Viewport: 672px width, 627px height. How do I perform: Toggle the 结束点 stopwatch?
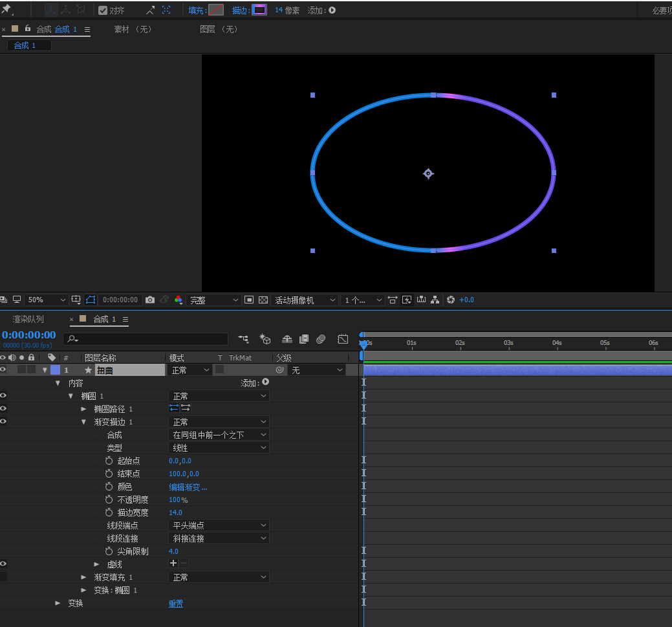[x=109, y=474]
